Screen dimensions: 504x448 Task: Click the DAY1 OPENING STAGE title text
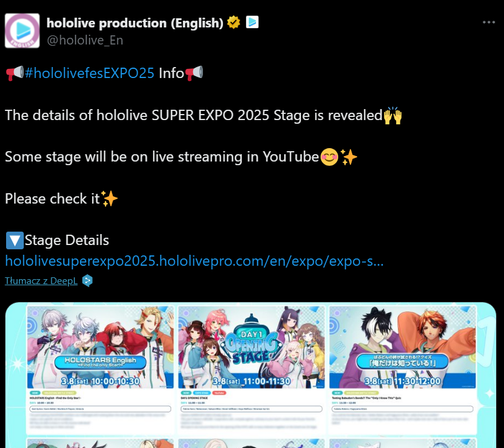tap(194, 398)
